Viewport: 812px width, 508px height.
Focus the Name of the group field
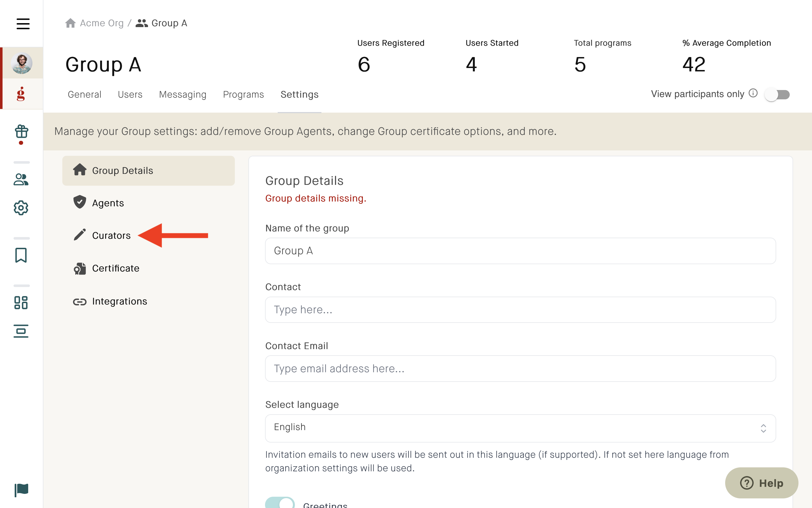[x=520, y=251]
